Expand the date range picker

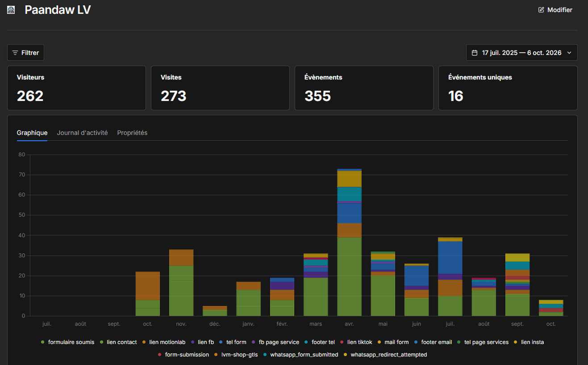click(521, 53)
